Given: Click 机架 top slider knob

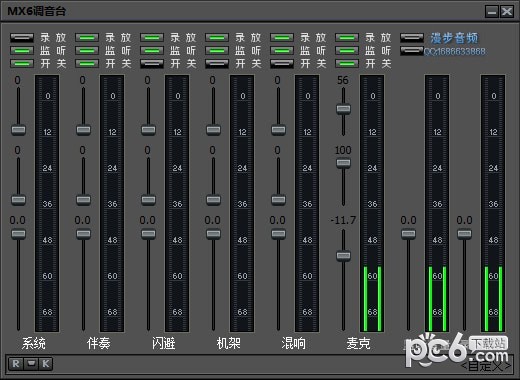Looking at the screenshot, I should click(213, 130).
